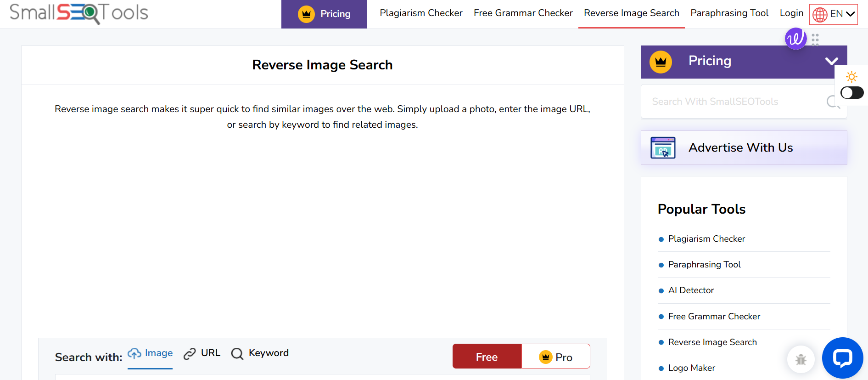
Task: Select the Keyword search tab
Action: (260, 353)
